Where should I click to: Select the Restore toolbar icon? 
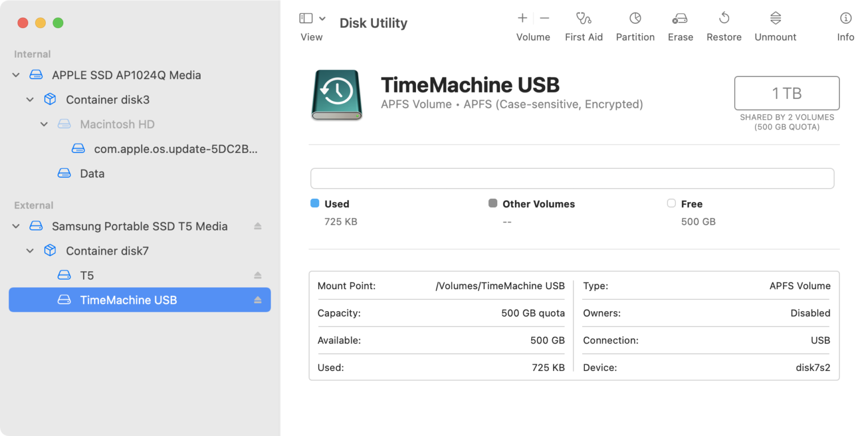pos(724,23)
